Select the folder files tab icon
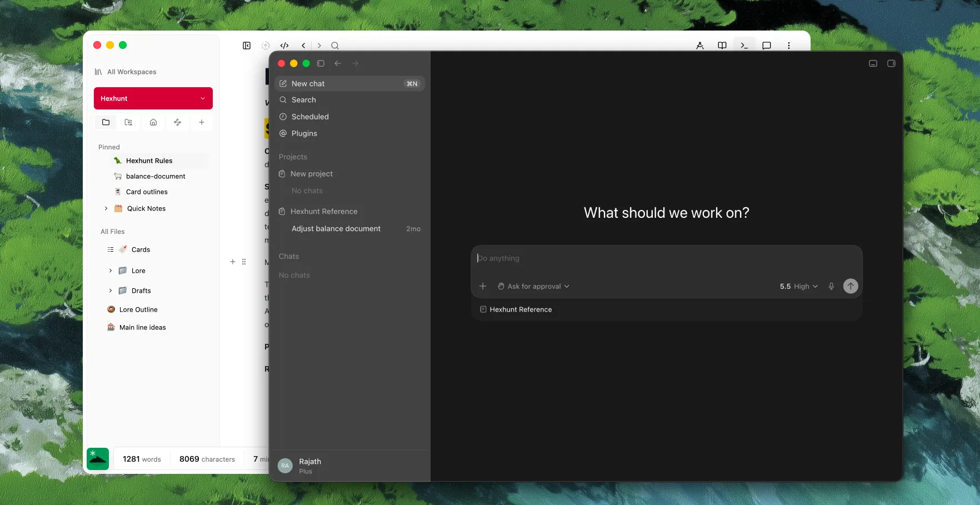 (x=106, y=122)
